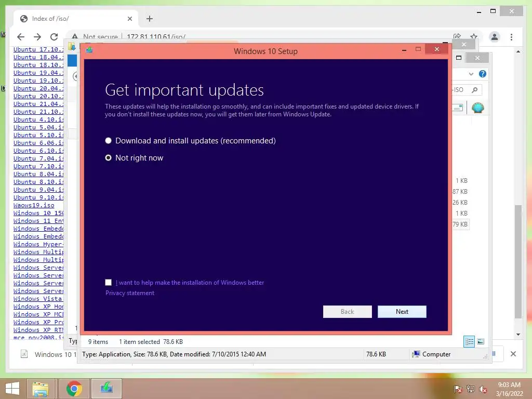Open the Ubuntu 21.10 ISO link
This screenshot has width=532, height=399.
coord(38,112)
